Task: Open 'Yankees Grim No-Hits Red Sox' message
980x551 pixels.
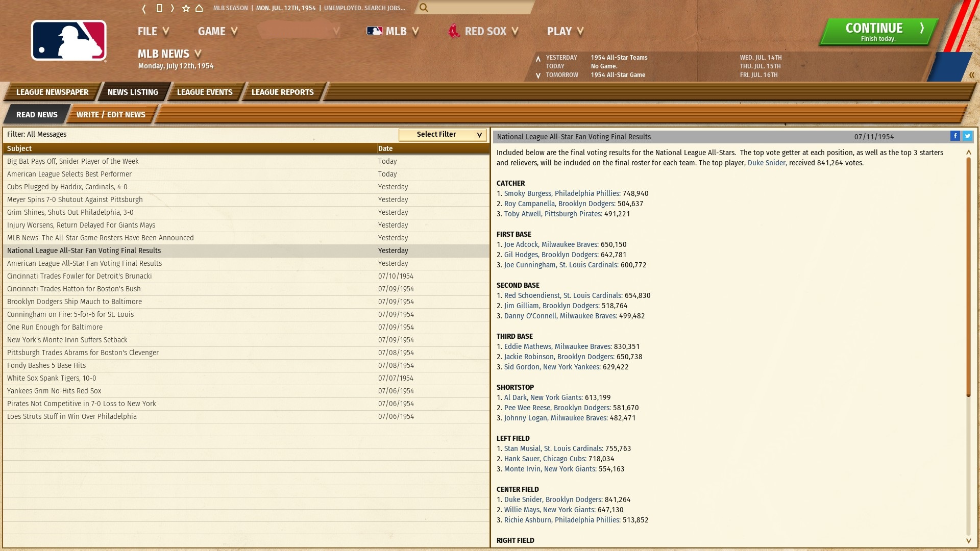Action: tap(246, 391)
